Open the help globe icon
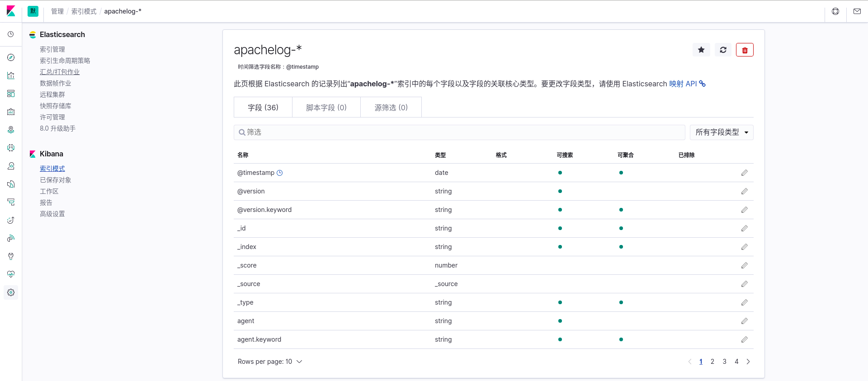The height and width of the screenshot is (381, 868). coord(835,11)
